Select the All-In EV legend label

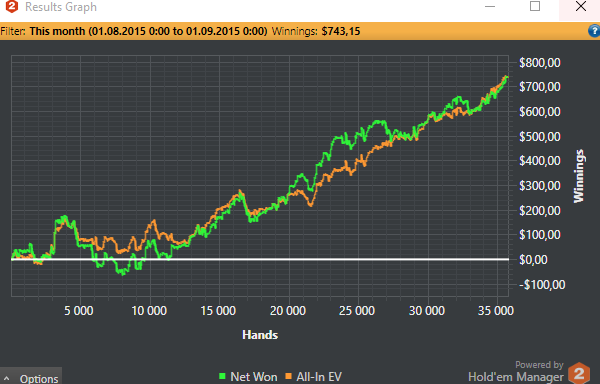click(x=319, y=377)
